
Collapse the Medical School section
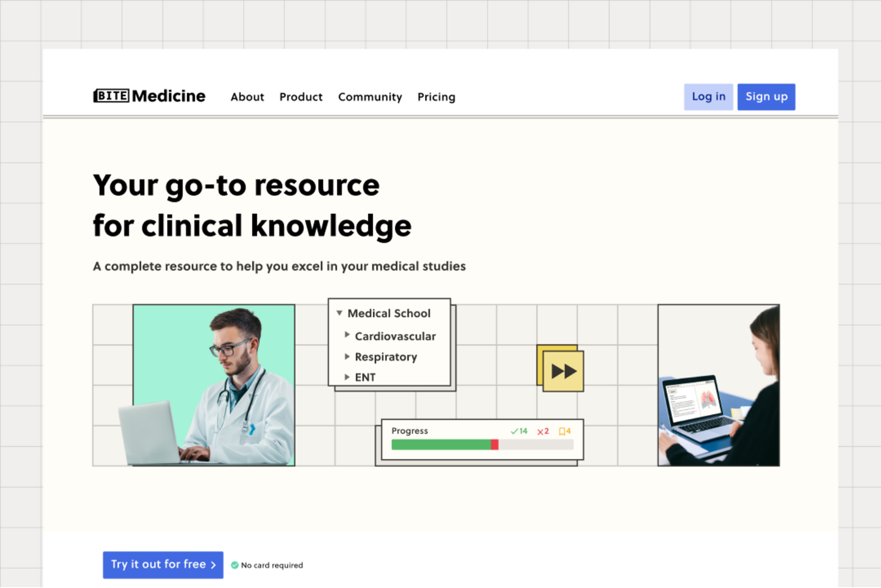[339, 313]
